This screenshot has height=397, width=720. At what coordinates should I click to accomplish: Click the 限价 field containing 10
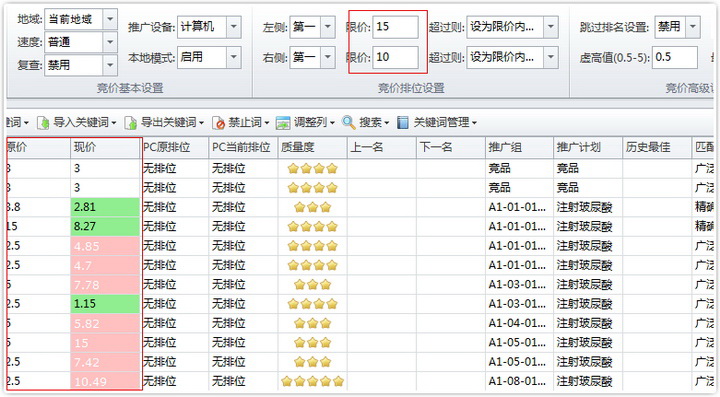(395, 57)
